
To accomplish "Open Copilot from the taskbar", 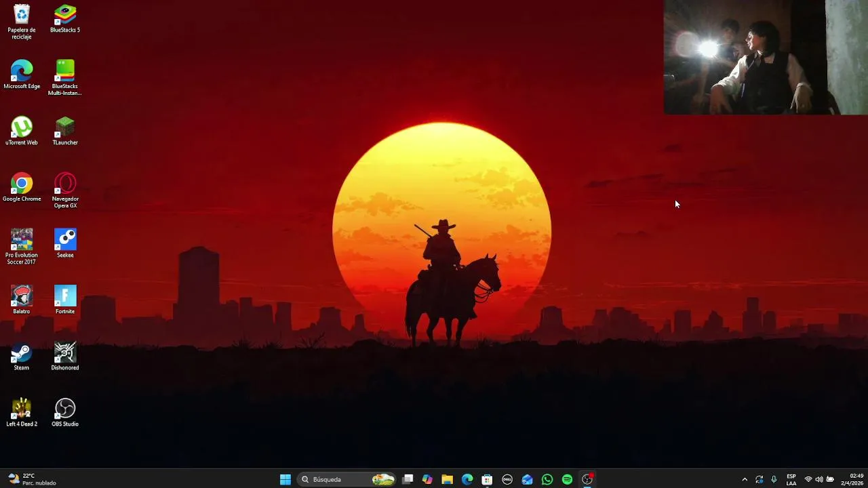I will tap(427, 479).
